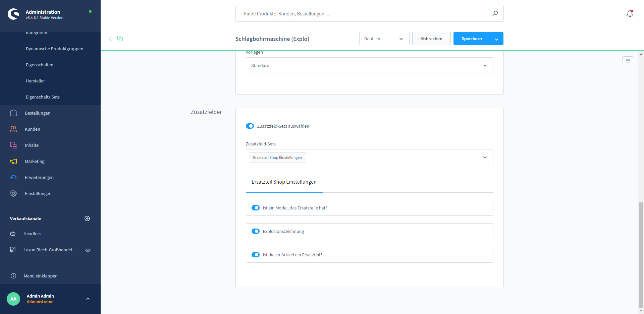This screenshot has width=644, height=314.
Task: Open the Deutsch language dropdown
Action: click(384, 39)
